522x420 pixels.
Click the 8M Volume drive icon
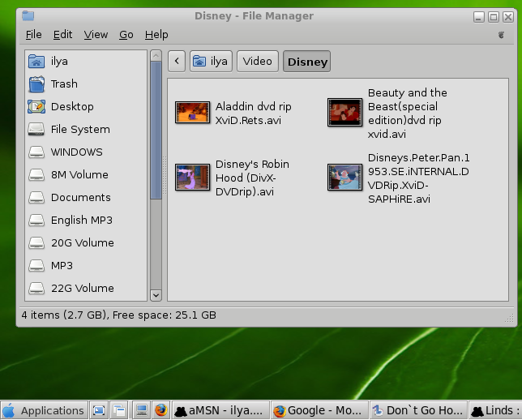click(36, 174)
